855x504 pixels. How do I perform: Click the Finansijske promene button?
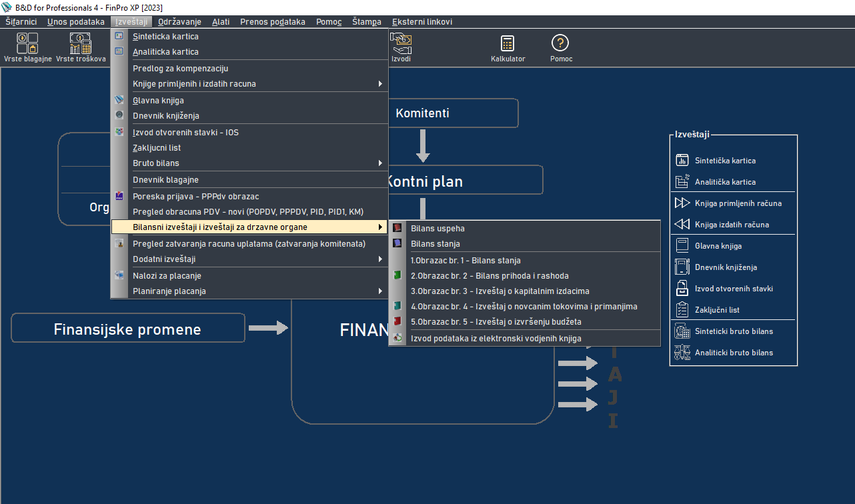[x=127, y=329]
